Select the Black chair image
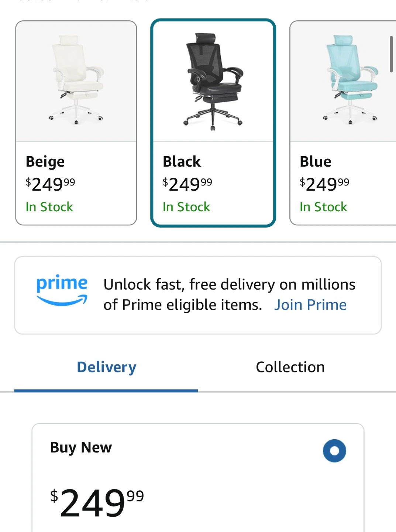The width and height of the screenshot is (396, 532). point(213,81)
